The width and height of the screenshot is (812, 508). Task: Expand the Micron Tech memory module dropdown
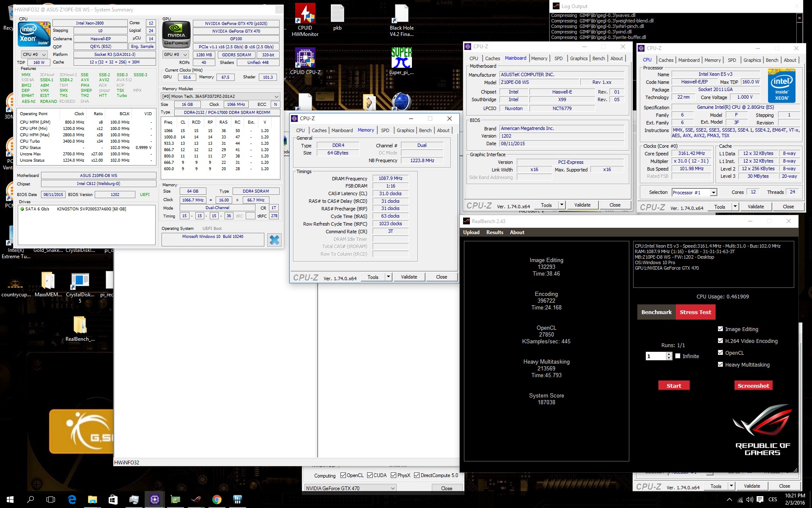tap(220, 96)
